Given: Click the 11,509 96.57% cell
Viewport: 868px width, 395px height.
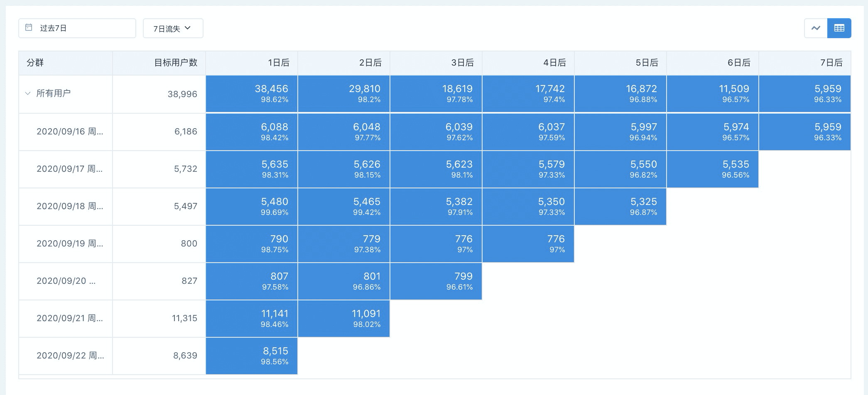Looking at the screenshot, I should click(713, 94).
